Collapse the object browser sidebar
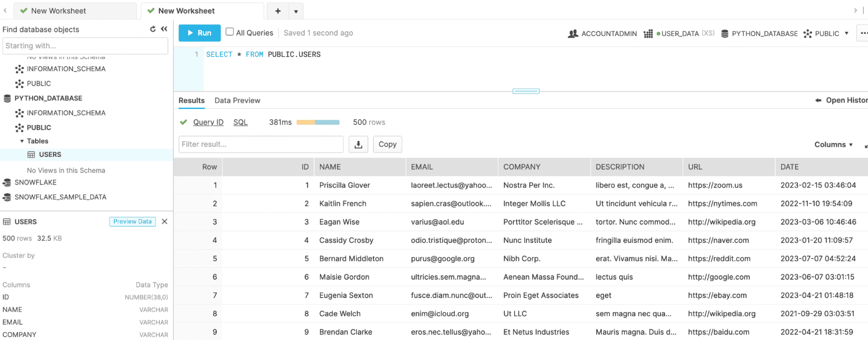Viewport: 868px width, 340px height. coord(164,29)
